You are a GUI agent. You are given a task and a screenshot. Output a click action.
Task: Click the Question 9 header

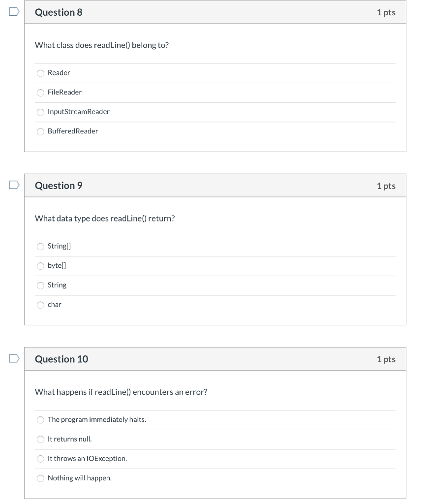59,186
